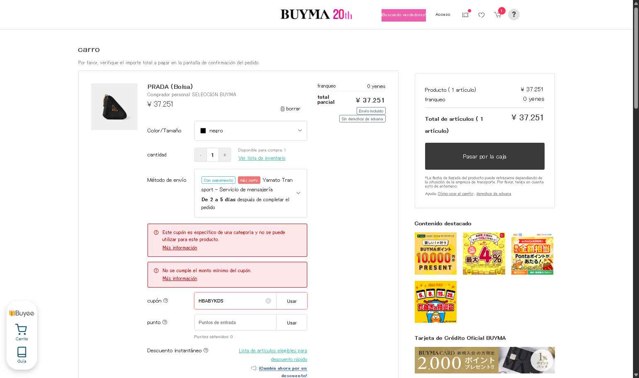Click the category coupon error alert icon

pos(156,232)
